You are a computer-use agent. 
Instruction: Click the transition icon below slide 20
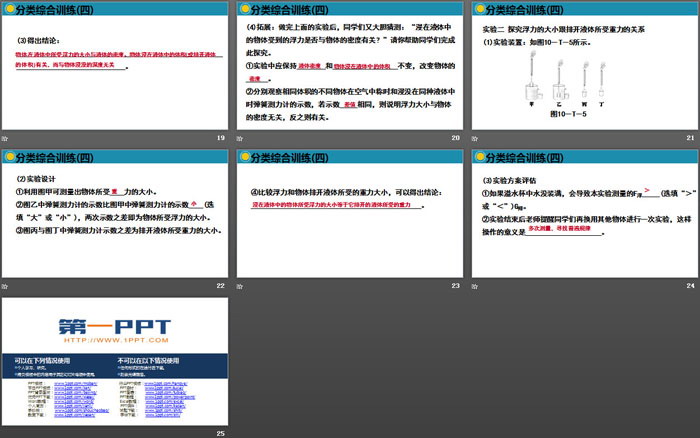pos(241,138)
